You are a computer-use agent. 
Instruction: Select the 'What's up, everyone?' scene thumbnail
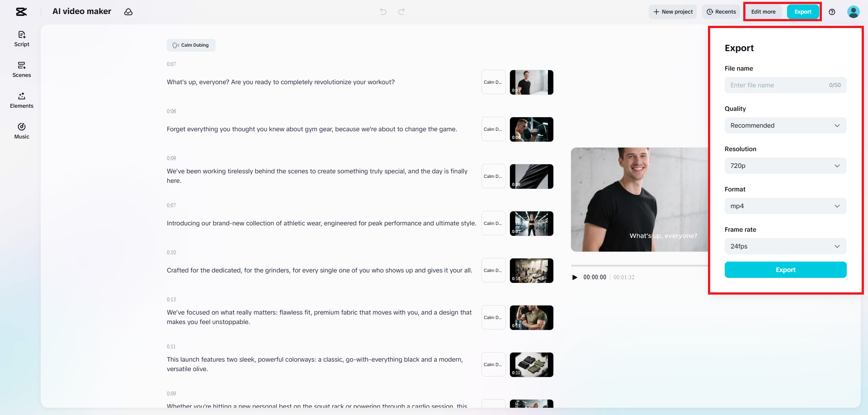[x=532, y=82]
